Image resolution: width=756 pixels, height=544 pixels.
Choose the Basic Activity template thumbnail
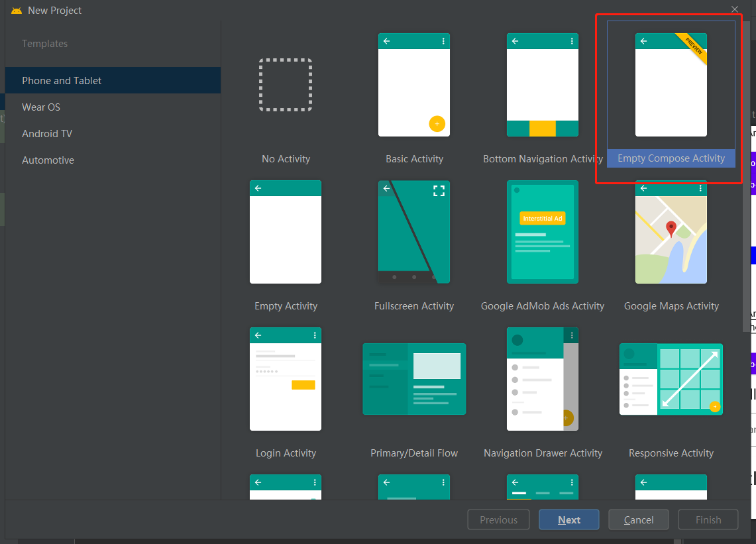coord(413,85)
